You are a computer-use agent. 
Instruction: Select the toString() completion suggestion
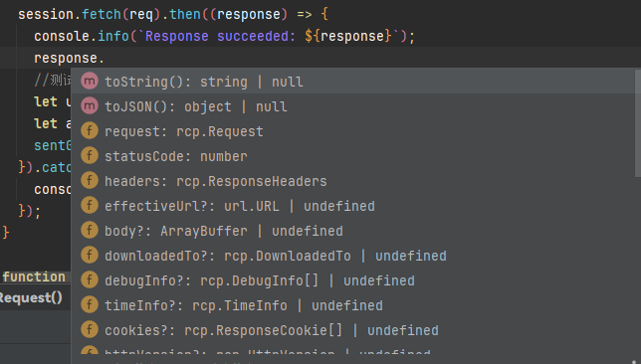353,82
